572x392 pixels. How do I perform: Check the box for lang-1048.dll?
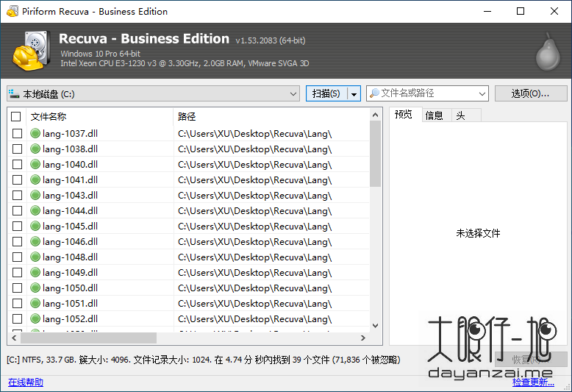tap(17, 257)
